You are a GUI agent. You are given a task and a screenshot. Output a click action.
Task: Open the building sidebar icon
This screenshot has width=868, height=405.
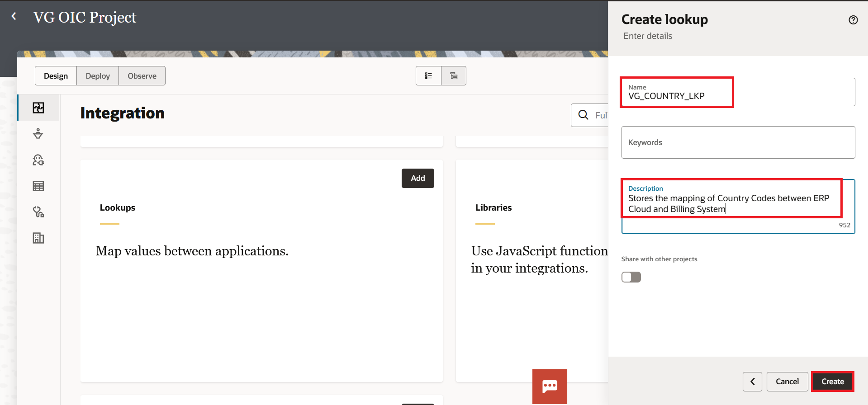coord(38,238)
